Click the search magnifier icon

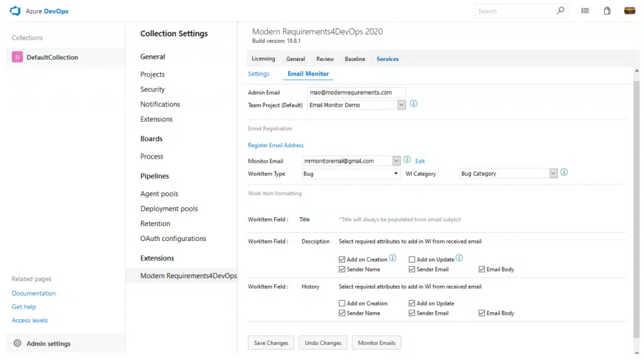[x=560, y=11]
